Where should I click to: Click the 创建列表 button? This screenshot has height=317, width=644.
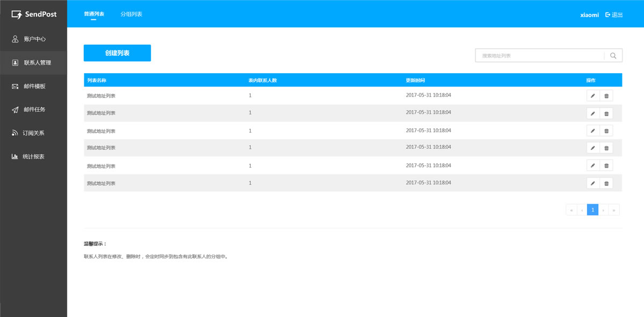(117, 53)
